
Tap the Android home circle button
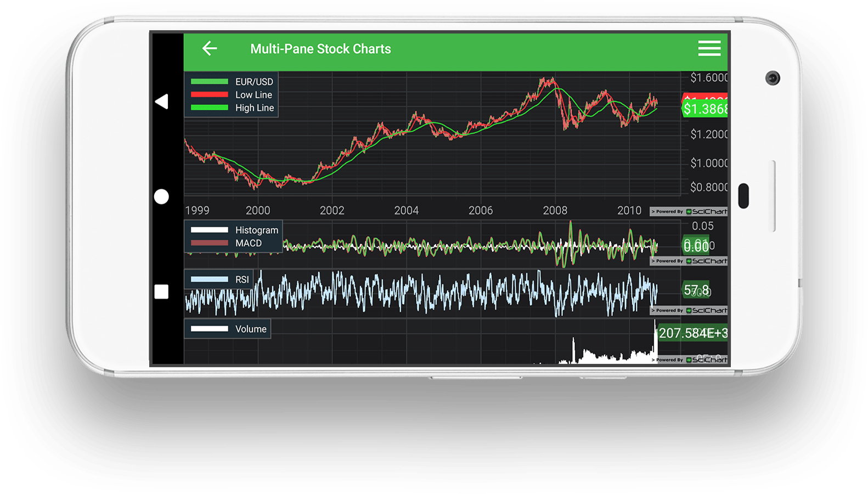click(x=161, y=197)
